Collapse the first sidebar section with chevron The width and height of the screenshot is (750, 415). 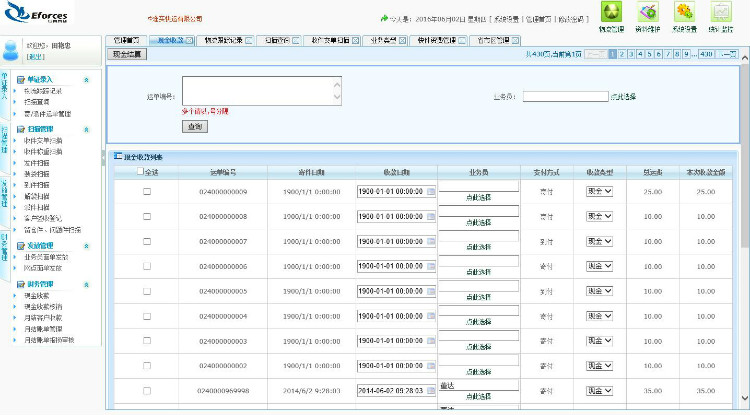(85, 78)
